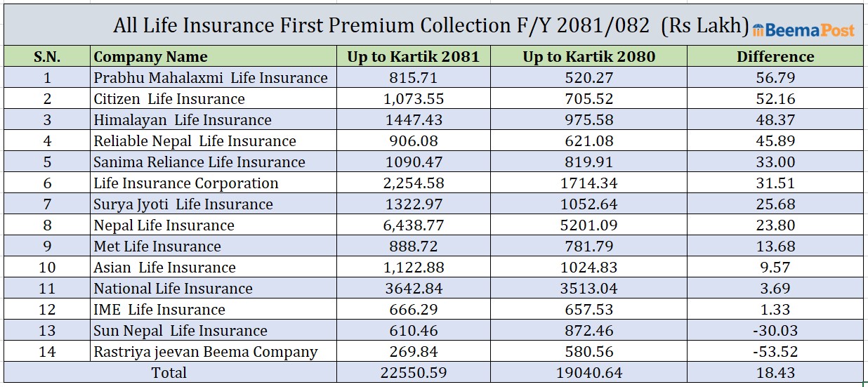Select the IME Life Insurance cell
Viewport: 868px width, 387px height.
coord(159,310)
